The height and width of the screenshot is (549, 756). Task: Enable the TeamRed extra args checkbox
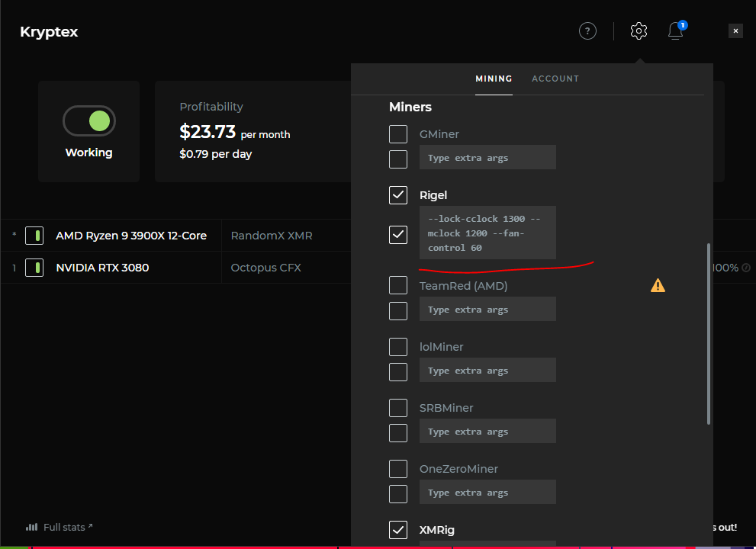click(x=397, y=311)
